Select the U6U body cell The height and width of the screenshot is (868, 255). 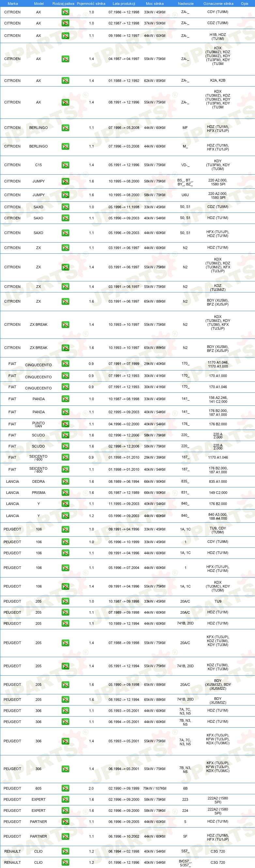(x=185, y=195)
